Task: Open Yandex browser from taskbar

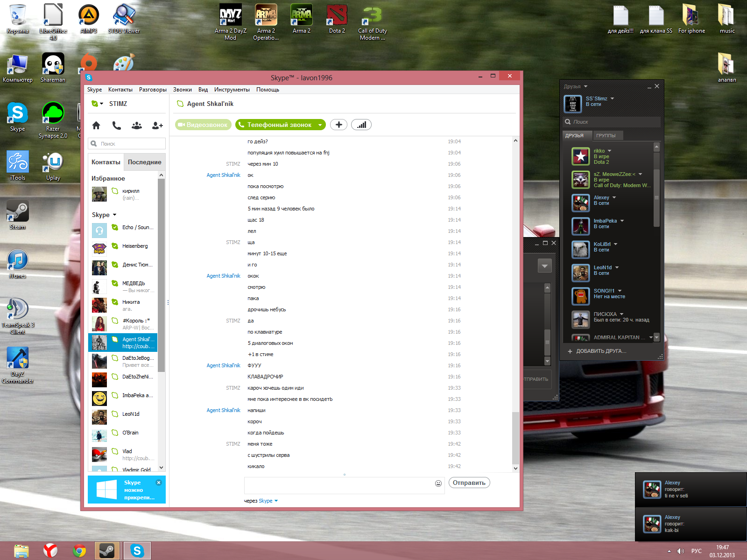Action: (x=50, y=551)
